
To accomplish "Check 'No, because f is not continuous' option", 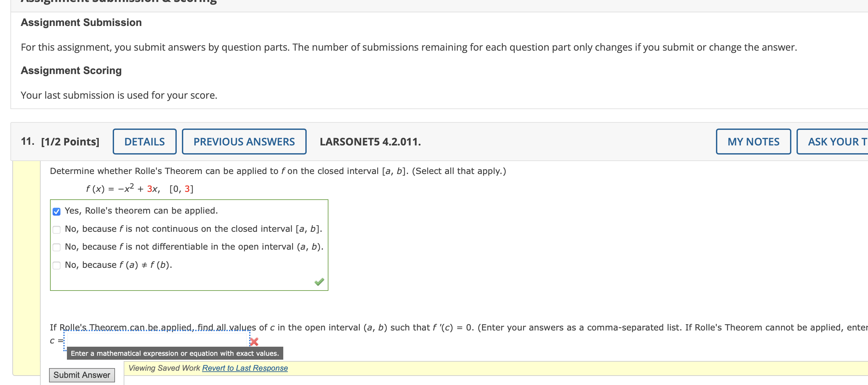I will [57, 230].
